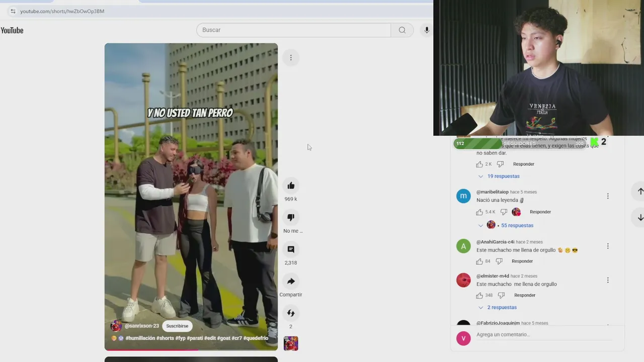Click the magnifying glass search button
Viewport: 644px width, 362px height.
(402, 30)
